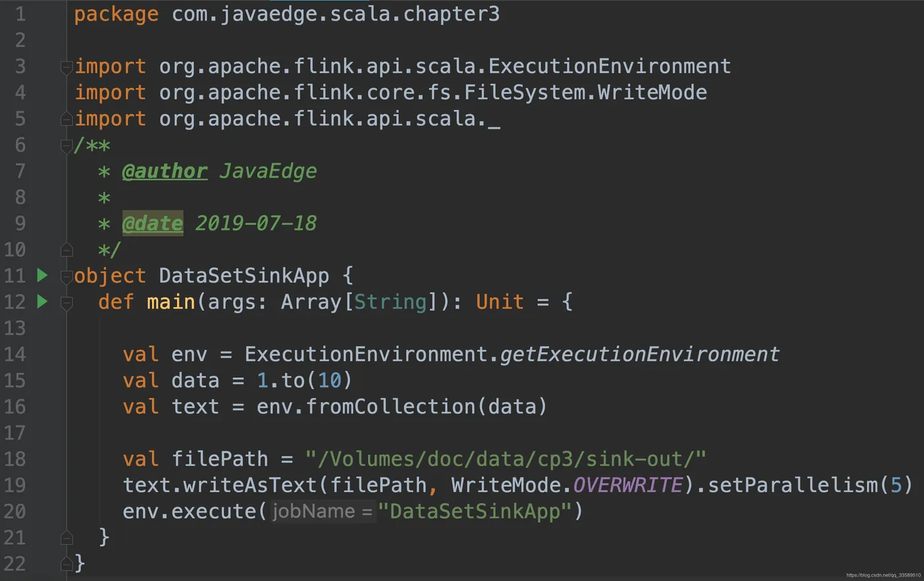Click line number 14 in gutter
This screenshot has height=581, width=924.
tap(15, 354)
